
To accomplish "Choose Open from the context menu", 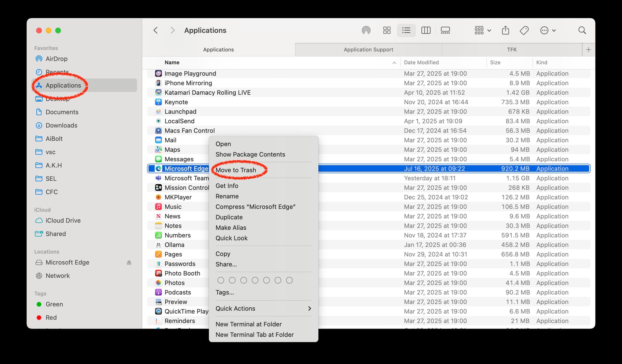I will 223,144.
